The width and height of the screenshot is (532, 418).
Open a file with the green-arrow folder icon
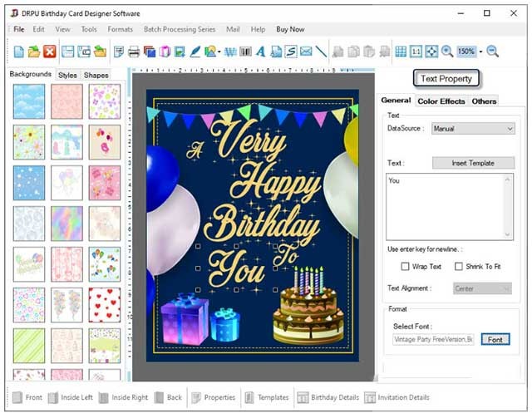[x=34, y=52]
